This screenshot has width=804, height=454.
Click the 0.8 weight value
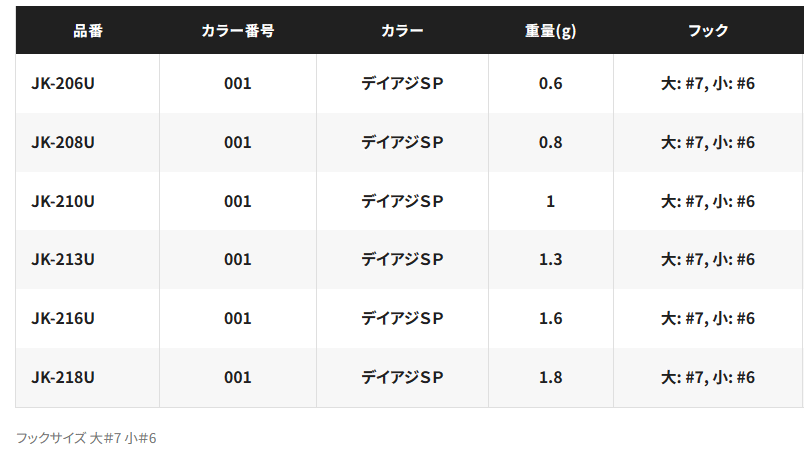click(x=551, y=142)
